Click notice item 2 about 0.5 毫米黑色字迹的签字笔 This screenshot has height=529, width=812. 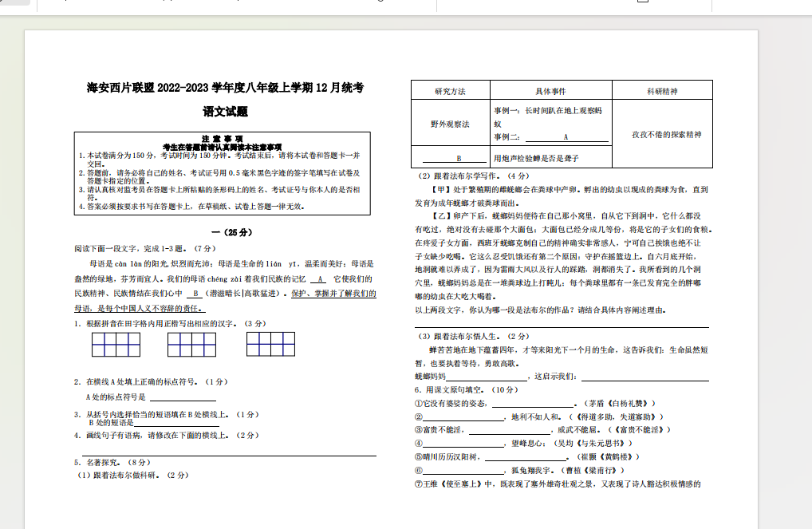tap(219, 176)
